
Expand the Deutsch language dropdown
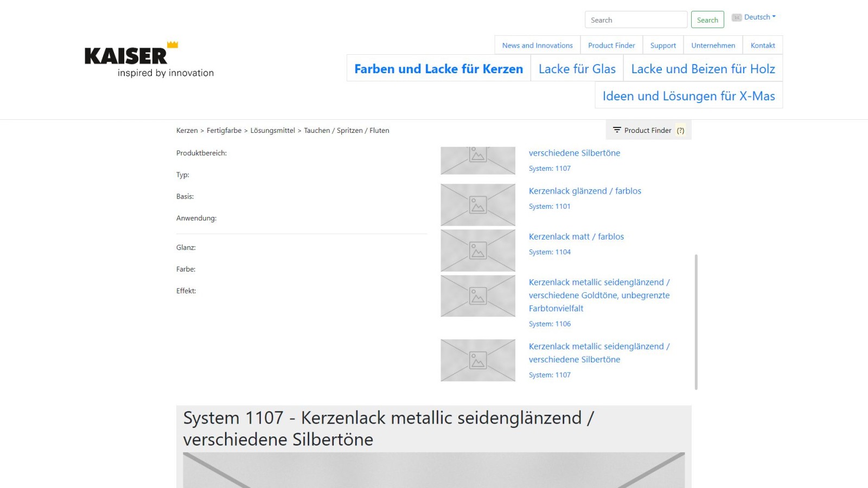click(758, 17)
